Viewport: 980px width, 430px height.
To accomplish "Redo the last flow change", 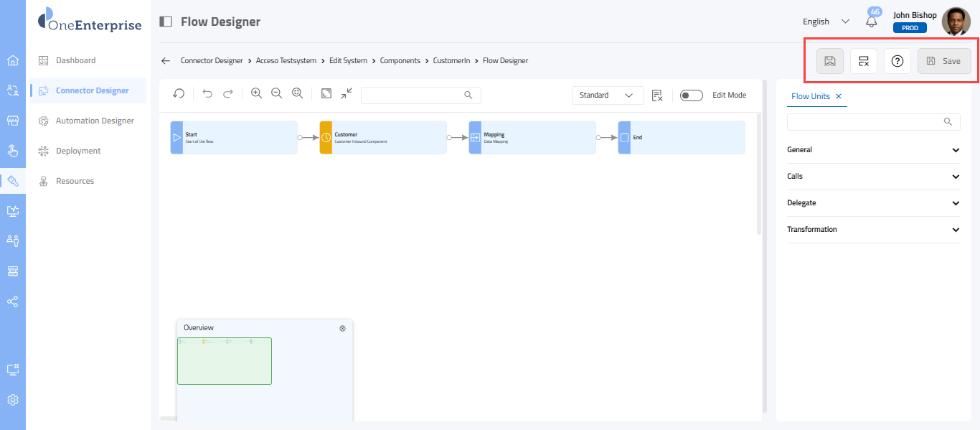I will tap(228, 94).
